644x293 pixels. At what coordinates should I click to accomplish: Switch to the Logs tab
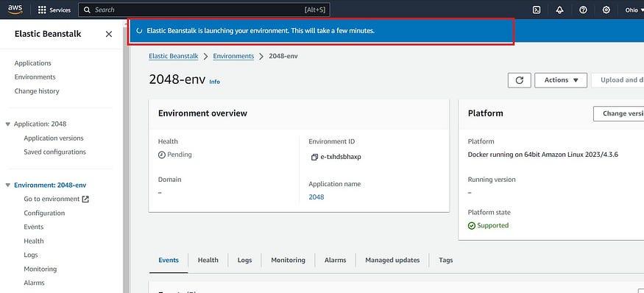pos(244,260)
